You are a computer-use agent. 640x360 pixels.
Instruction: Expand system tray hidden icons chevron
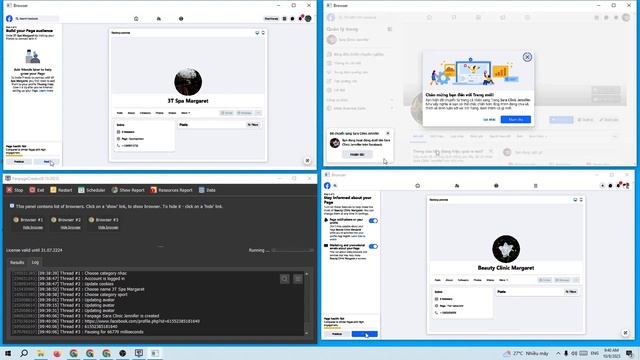click(x=558, y=353)
